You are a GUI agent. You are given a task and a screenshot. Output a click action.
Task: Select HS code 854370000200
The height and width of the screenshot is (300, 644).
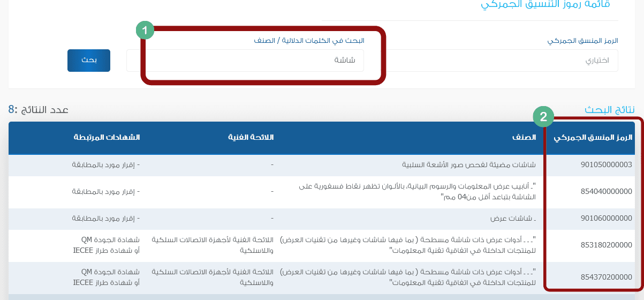click(606, 277)
